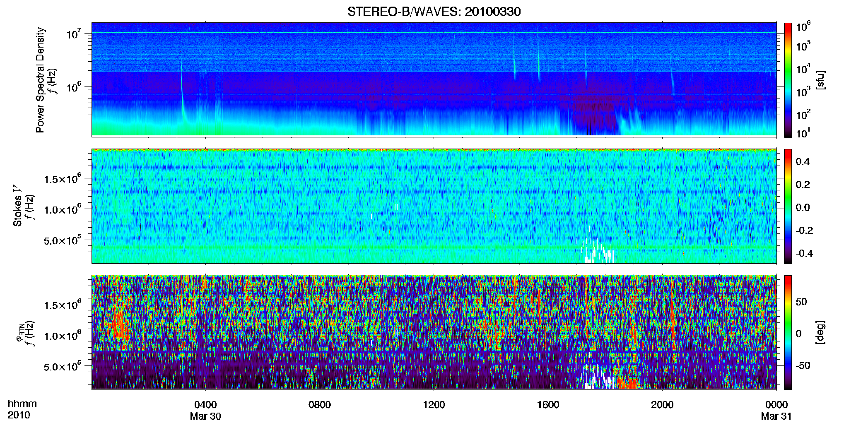Click the 2010 year label

point(19,415)
